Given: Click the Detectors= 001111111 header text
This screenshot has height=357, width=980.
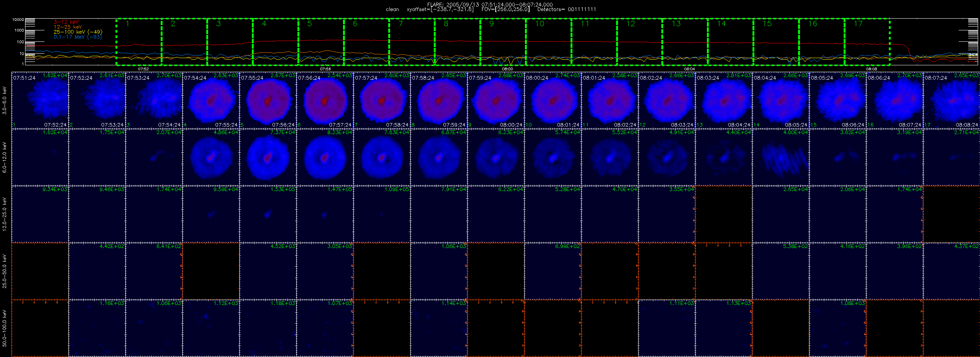Looking at the screenshot, I should [566, 9].
